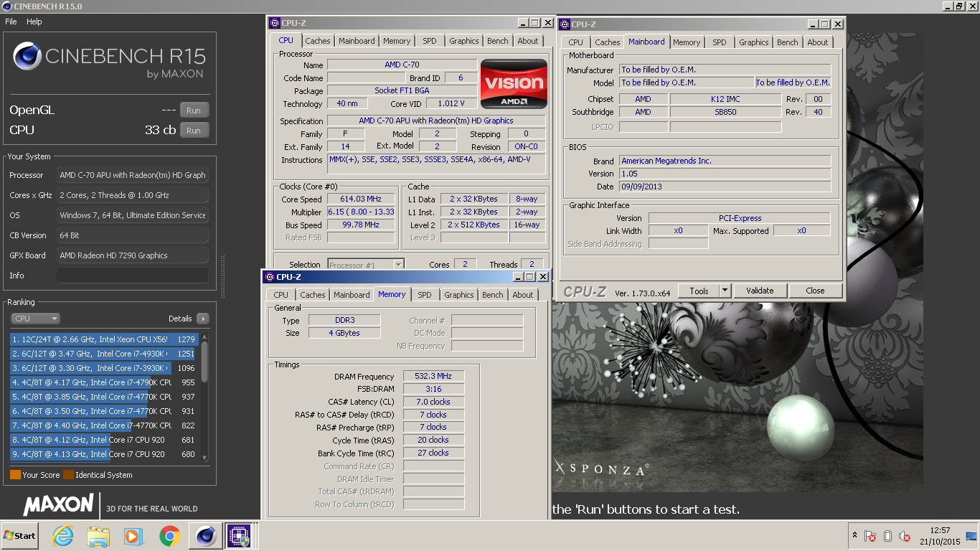Launch Internet Explorer from the taskbar
980x551 pixels.
coord(64,536)
